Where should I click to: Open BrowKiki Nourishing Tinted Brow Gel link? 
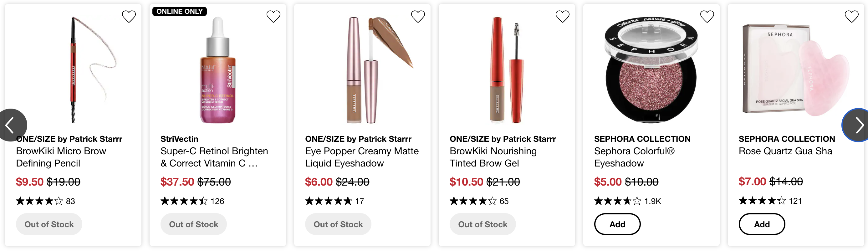click(493, 157)
